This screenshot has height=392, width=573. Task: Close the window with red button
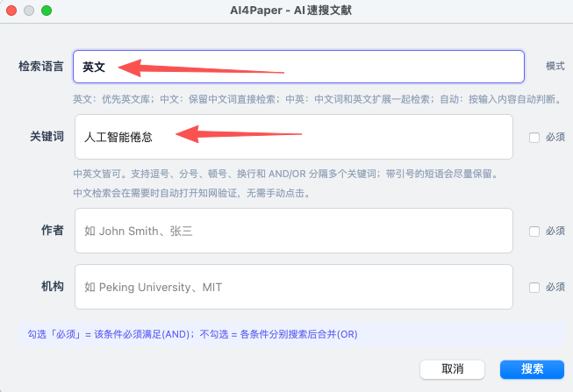(11, 11)
